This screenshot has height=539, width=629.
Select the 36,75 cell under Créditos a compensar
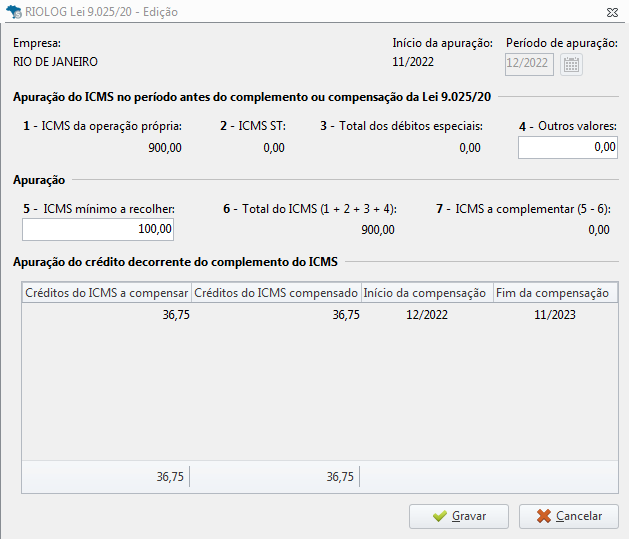[x=176, y=315]
